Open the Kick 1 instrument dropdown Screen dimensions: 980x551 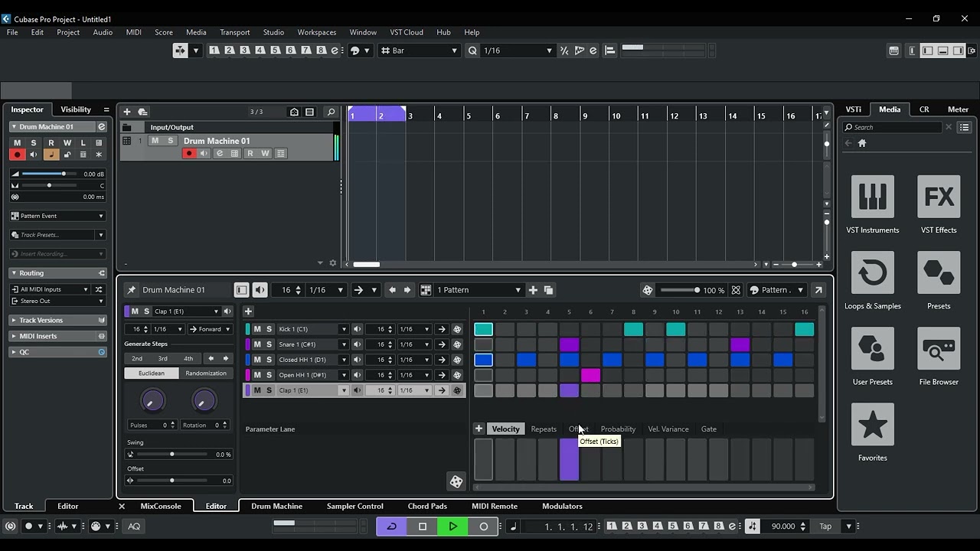343,329
